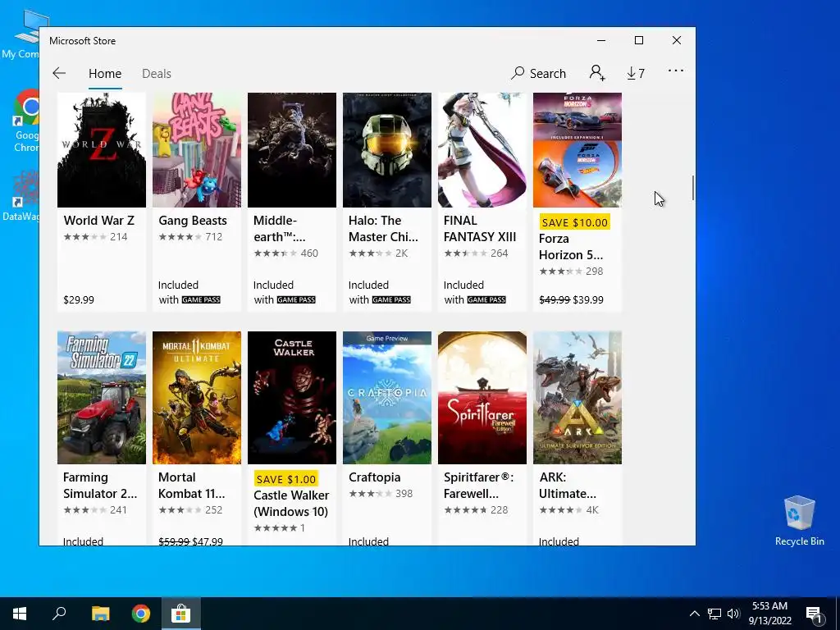The image size is (840, 630).
Task: Click the GAME PASS badge under Middle-earth
Action: tap(296, 300)
